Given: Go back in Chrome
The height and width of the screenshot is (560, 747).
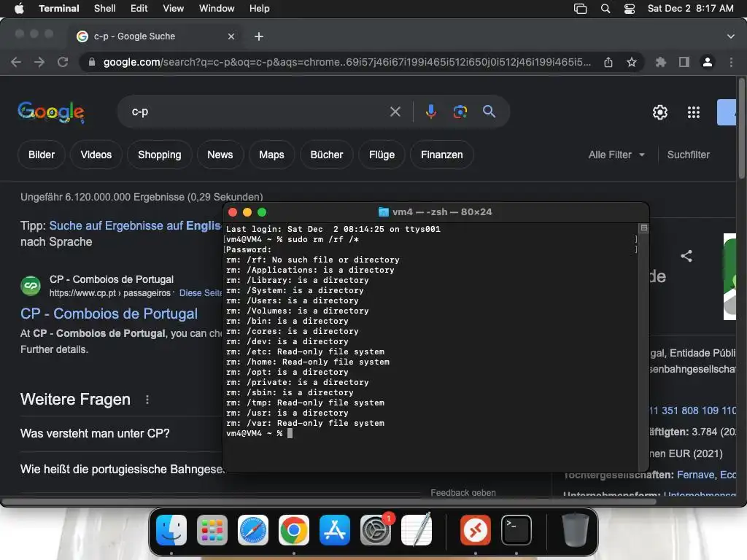Looking at the screenshot, I should 16,62.
